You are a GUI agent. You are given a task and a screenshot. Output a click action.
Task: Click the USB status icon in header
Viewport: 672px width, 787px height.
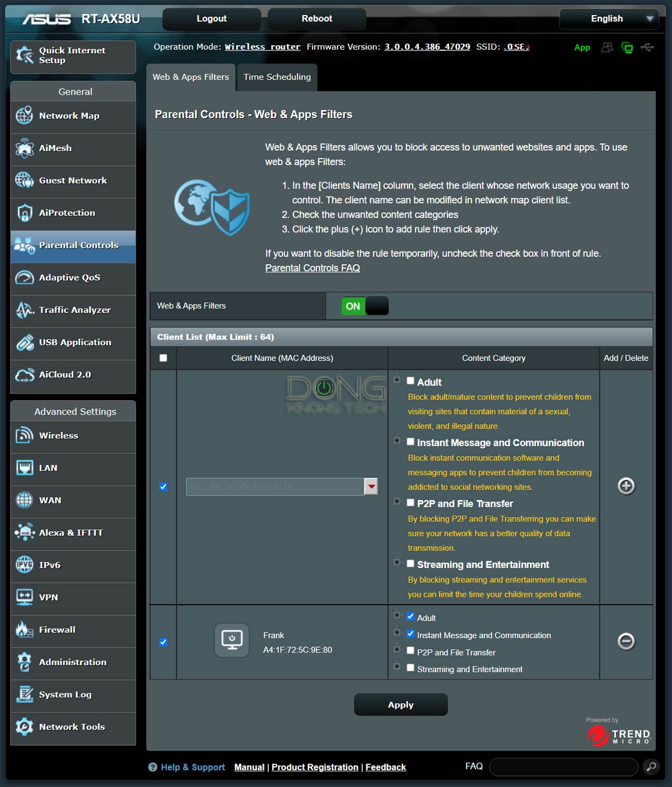[647, 48]
